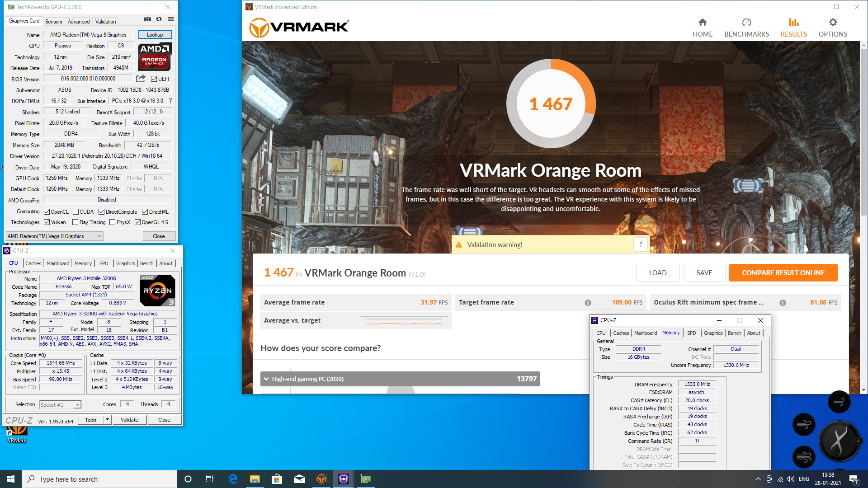Screen dimensions: 868x488
Task: Show hidden system tray icons
Action: (758, 479)
